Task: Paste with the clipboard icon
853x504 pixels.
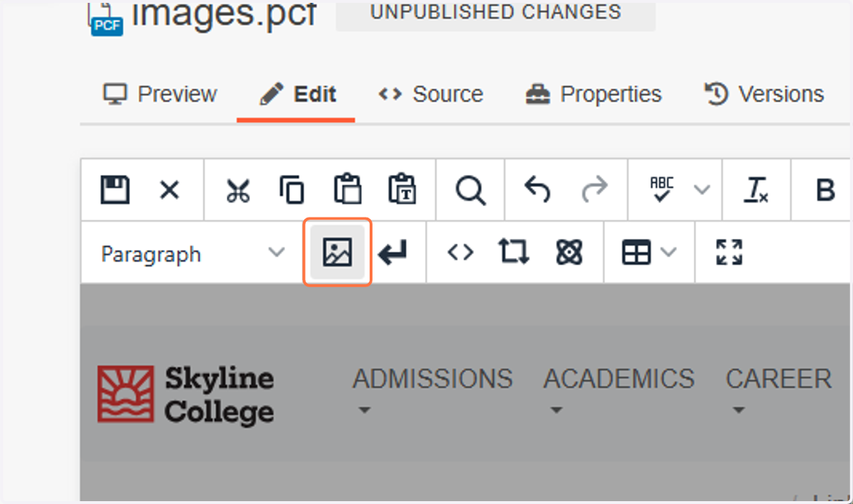Action: pos(348,189)
